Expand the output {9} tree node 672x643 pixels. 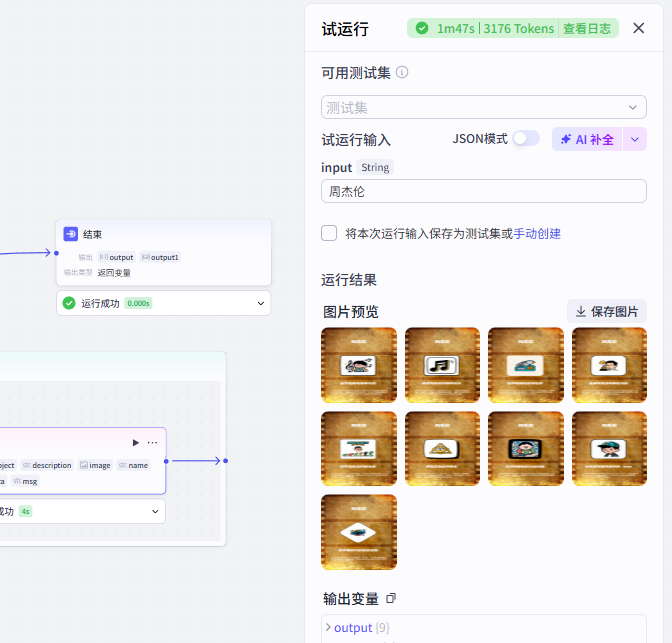pos(328,628)
